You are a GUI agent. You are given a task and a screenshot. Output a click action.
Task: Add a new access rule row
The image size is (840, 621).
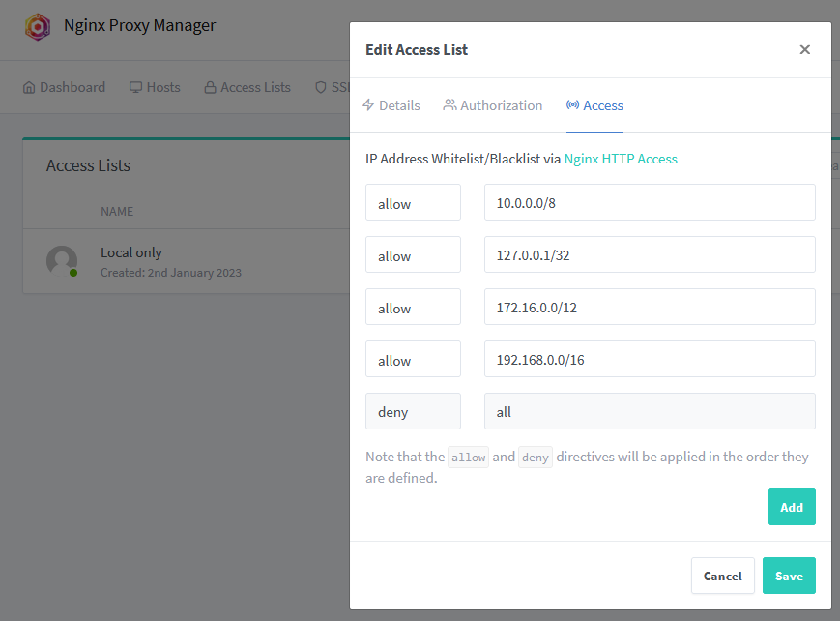tap(792, 507)
